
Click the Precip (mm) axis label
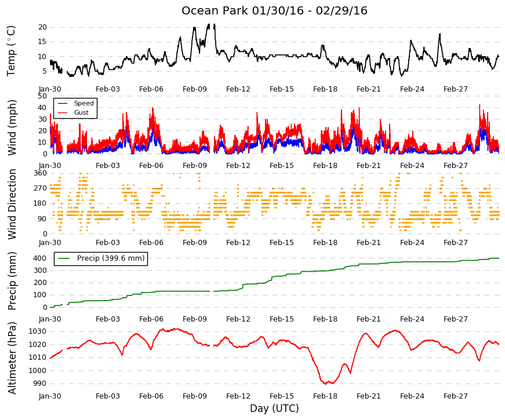click(12, 280)
